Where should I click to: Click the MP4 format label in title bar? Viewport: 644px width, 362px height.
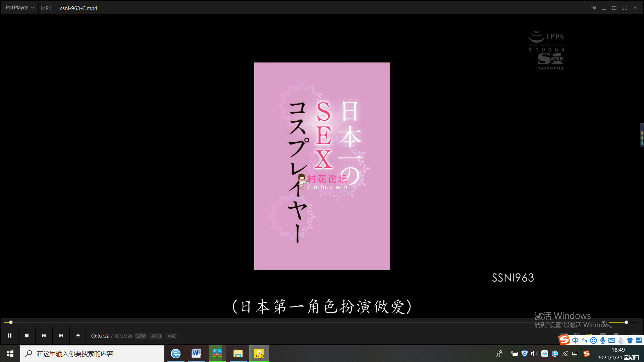pos(46,8)
